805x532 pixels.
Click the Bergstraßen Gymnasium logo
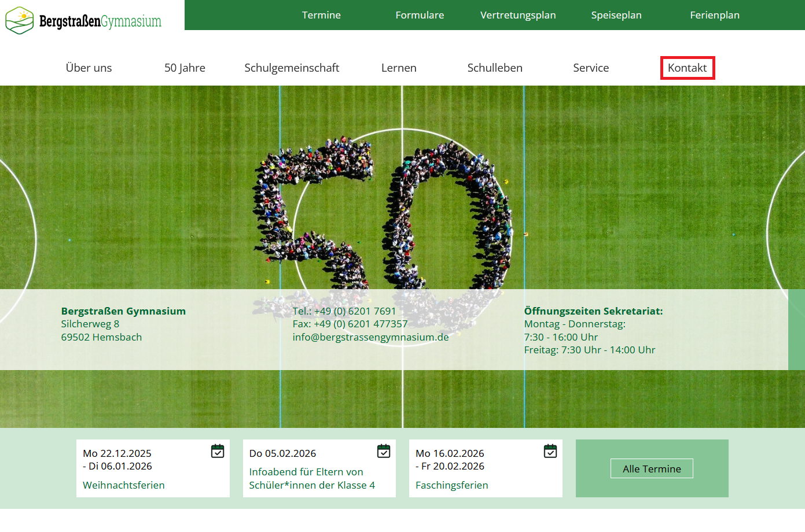click(84, 20)
